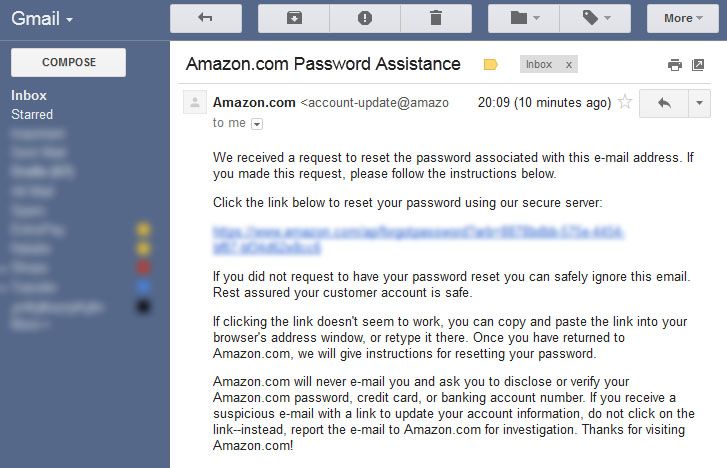727x468 pixels.
Task: Open email in new window icon
Action: (x=698, y=65)
